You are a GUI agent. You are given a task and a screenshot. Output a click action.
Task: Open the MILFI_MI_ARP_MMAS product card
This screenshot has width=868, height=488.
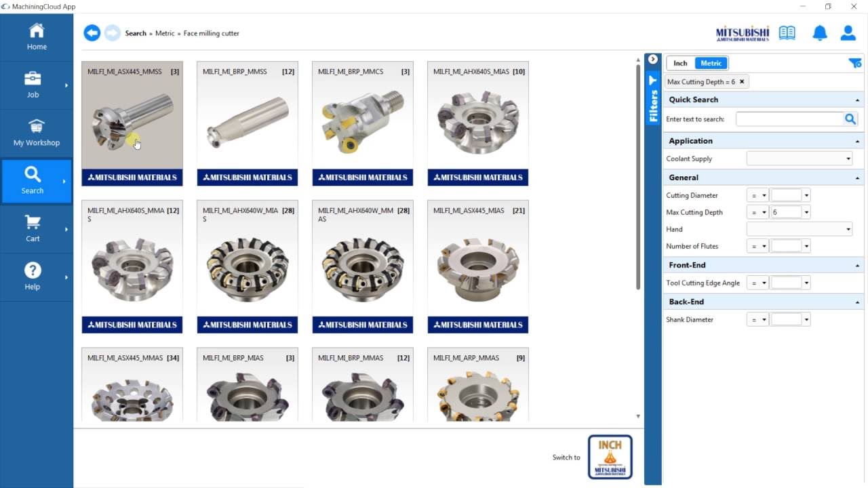478,384
